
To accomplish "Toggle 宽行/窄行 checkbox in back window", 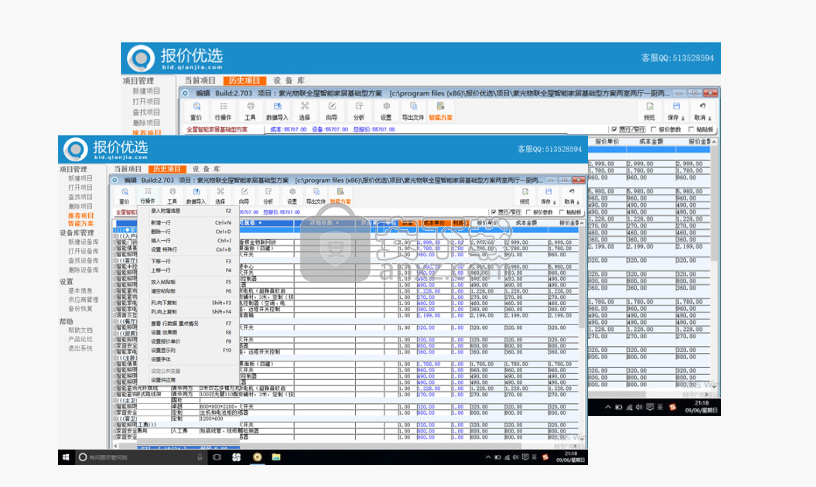I will coord(614,129).
